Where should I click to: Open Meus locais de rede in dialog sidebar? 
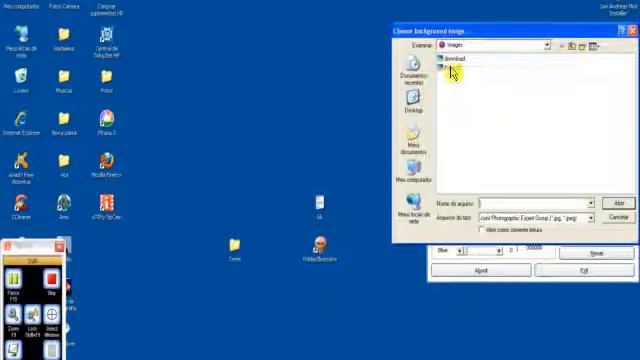coord(413,208)
